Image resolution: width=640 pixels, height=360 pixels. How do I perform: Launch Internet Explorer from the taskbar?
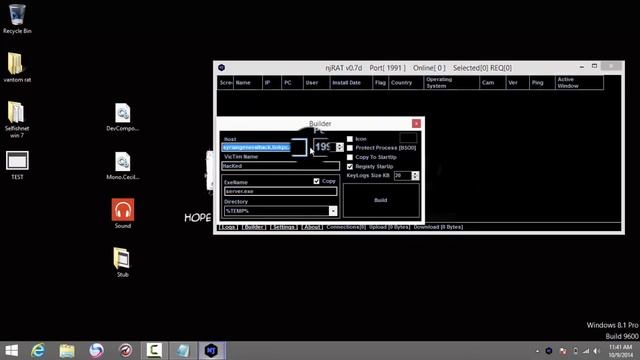pos(38,351)
